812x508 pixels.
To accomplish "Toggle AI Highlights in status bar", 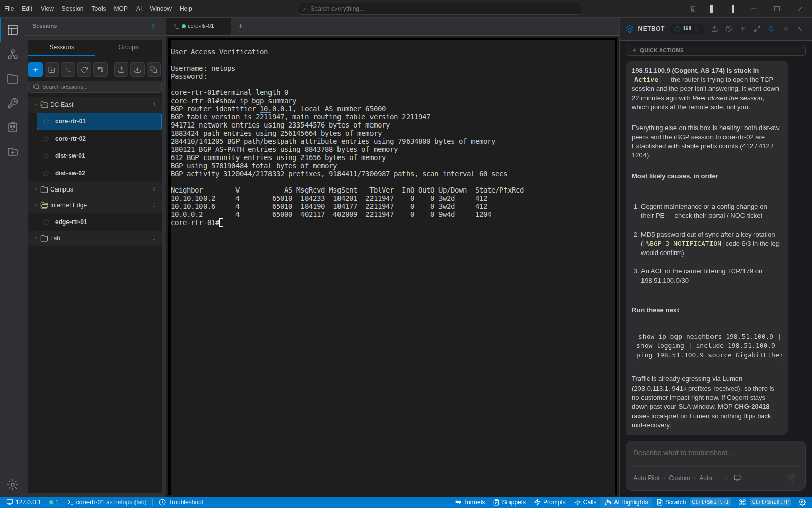I will [626, 502].
